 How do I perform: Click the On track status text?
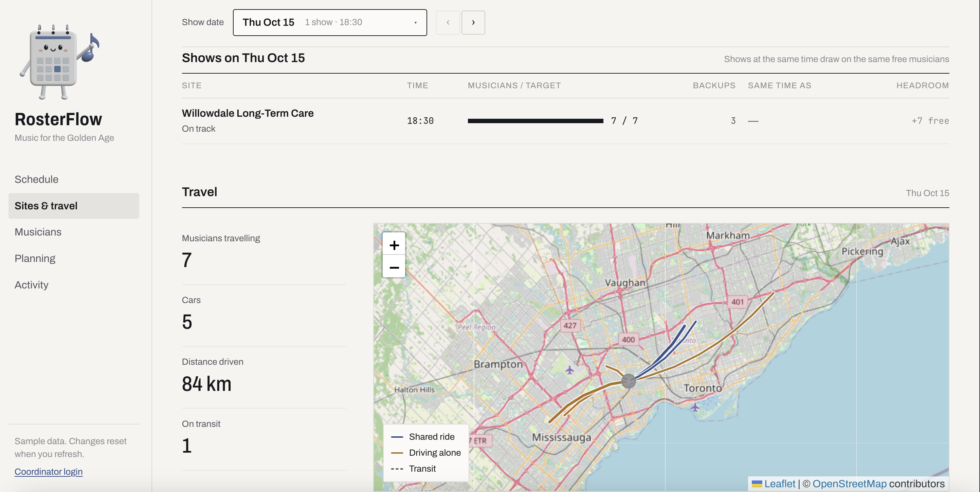[199, 129]
